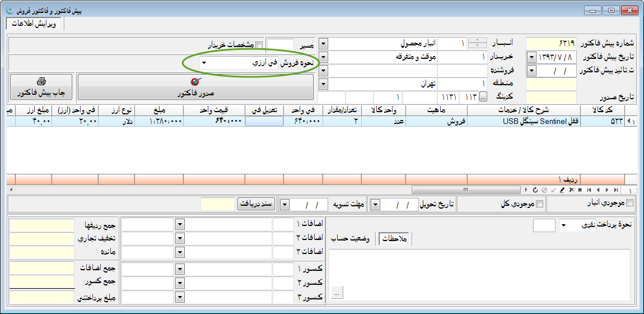Click the grid's horizontal scrollbar thumb
The image size is (644, 314).
pyautogui.click(x=464, y=190)
